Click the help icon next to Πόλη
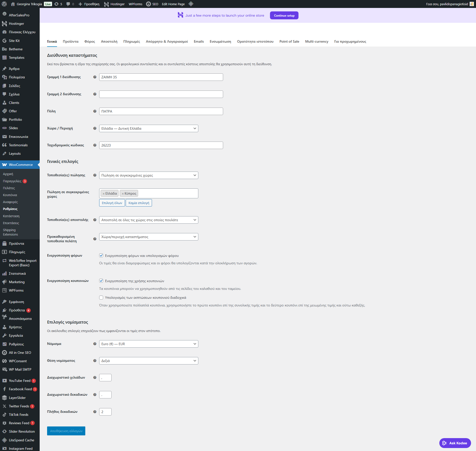Viewport: 476px width, 451px height. click(95, 111)
